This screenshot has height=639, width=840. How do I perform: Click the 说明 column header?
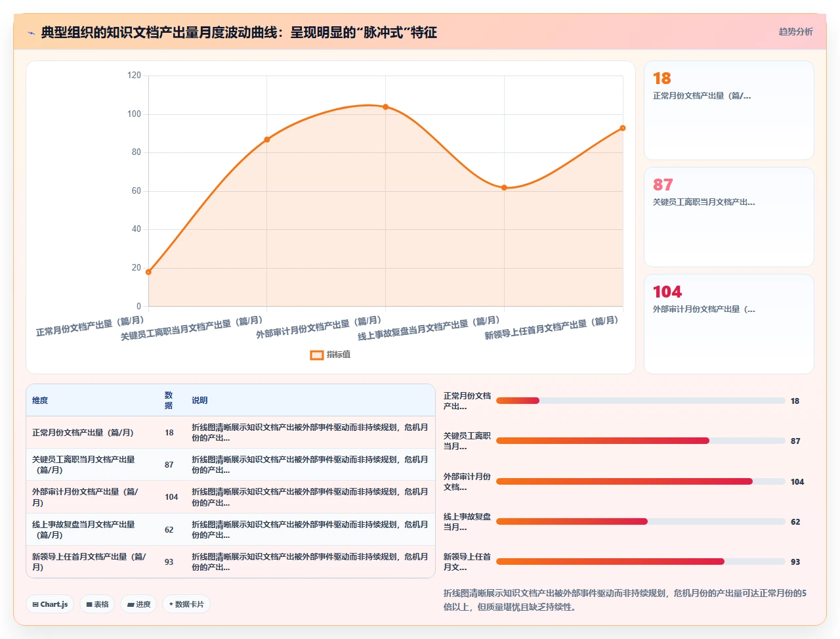tap(199, 400)
